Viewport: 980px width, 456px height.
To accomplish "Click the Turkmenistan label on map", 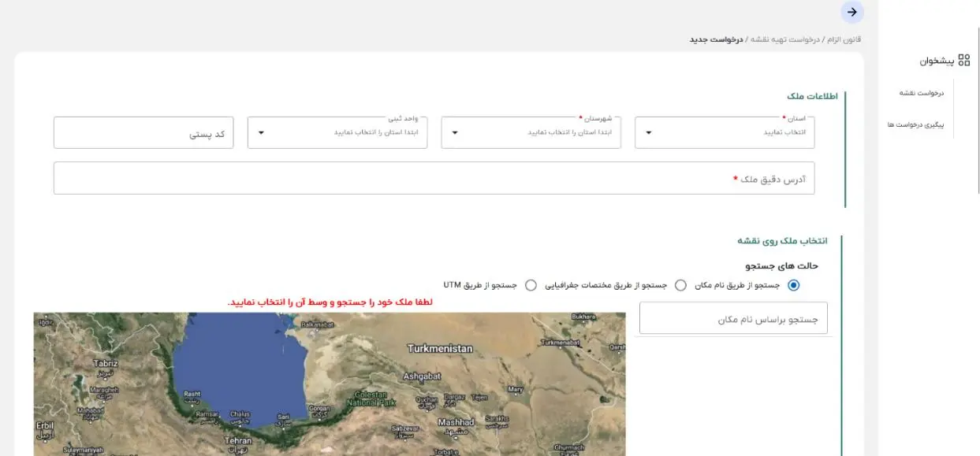I will coord(440,348).
